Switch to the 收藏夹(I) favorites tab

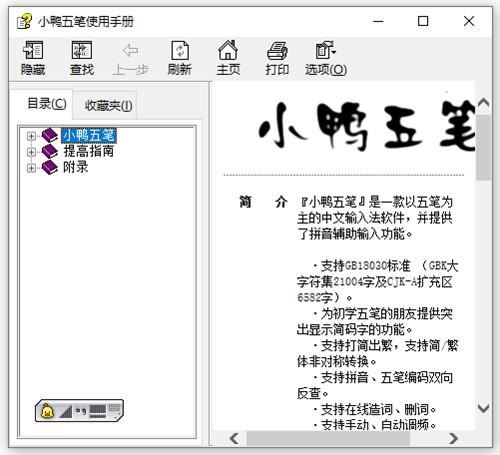[108, 106]
